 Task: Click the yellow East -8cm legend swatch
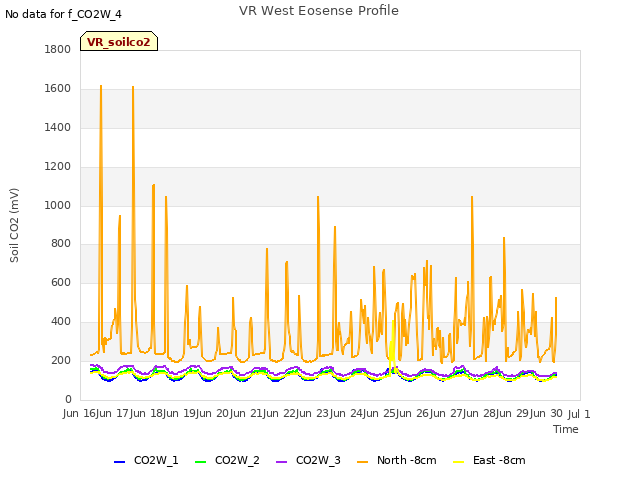[x=459, y=462]
